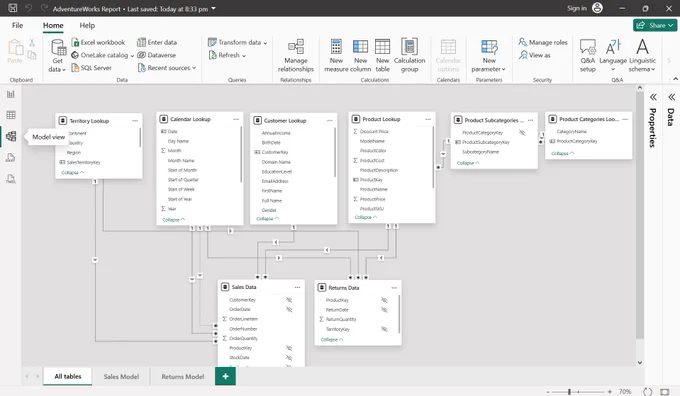This screenshot has width=680, height=396.
Task: Open New parameter dropdown
Action: click(x=489, y=56)
